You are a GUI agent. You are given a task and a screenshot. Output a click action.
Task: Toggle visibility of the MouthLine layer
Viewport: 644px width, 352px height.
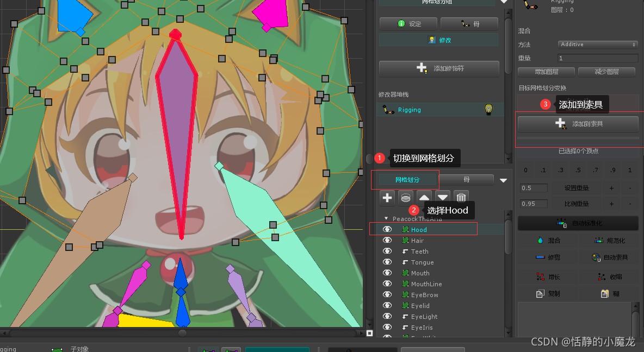click(x=387, y=284)
